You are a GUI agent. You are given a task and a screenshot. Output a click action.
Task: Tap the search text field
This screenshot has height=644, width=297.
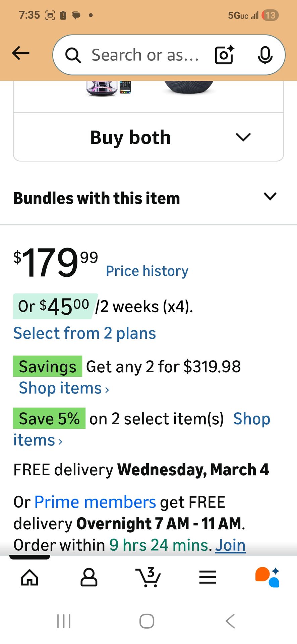(145, 55)
